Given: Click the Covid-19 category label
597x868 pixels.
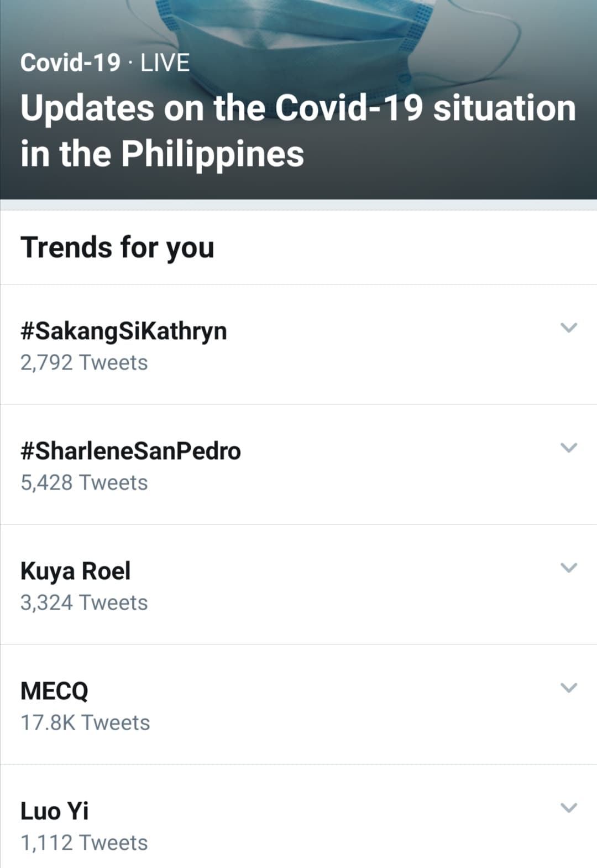Looking at the screenshot, I should click(70, 63).
